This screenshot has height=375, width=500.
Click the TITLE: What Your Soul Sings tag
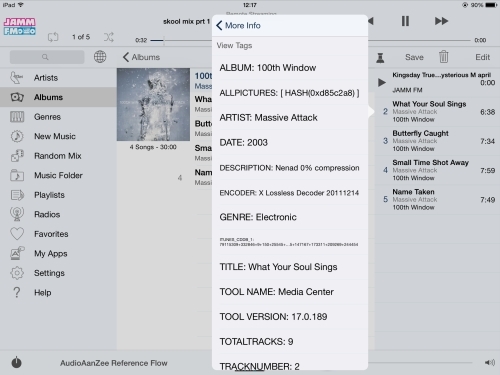(x=290, y=267)
